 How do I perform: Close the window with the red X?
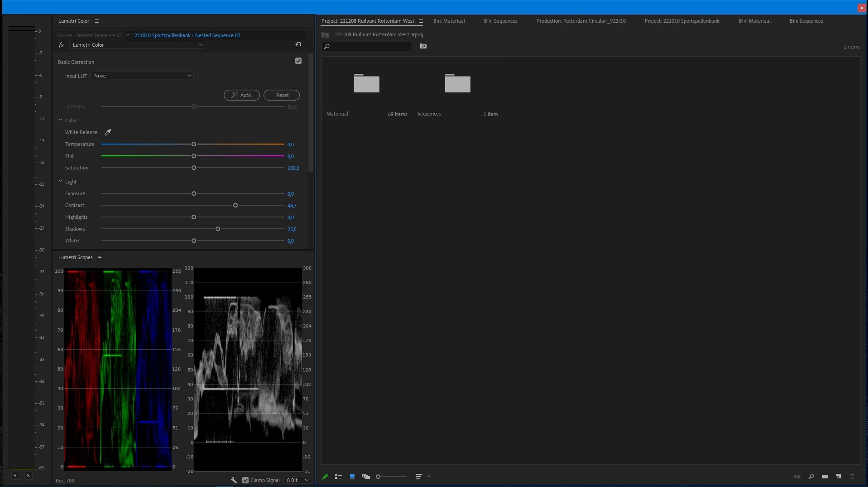(862, 8)
